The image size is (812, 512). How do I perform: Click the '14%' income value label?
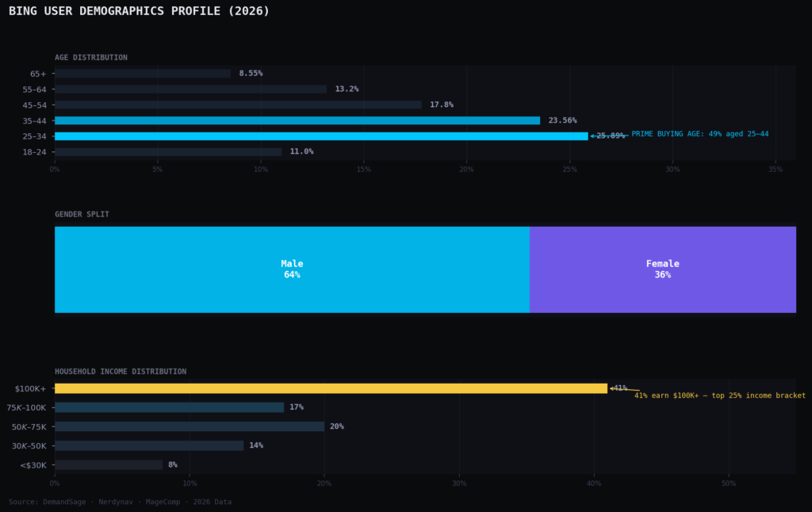pos(256,445)
